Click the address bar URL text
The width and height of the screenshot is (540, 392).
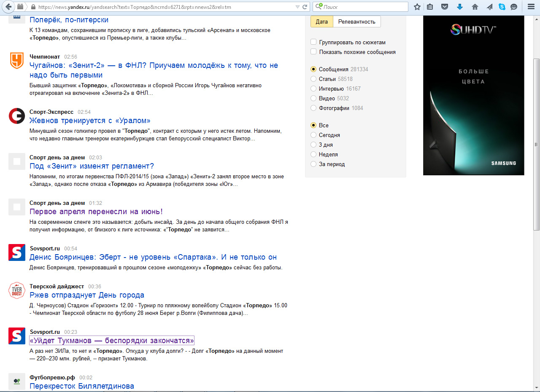135,7
